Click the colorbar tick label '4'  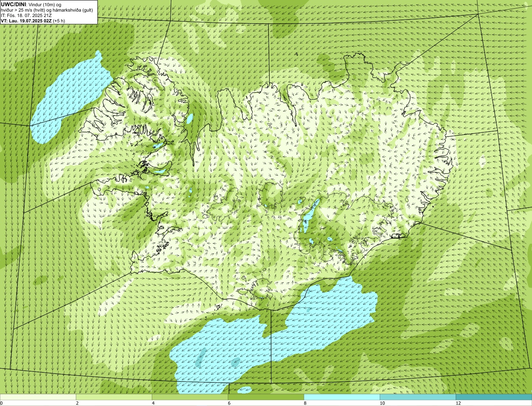point(153,403)
